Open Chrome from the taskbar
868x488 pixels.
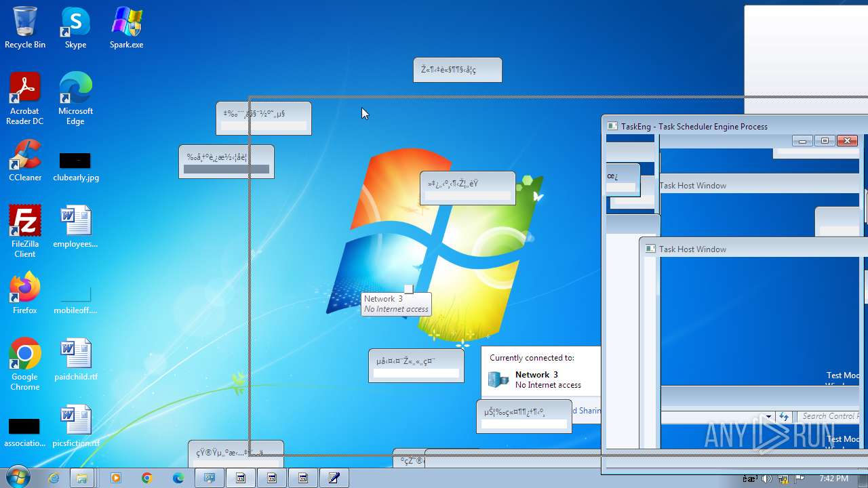pos(146,478)
